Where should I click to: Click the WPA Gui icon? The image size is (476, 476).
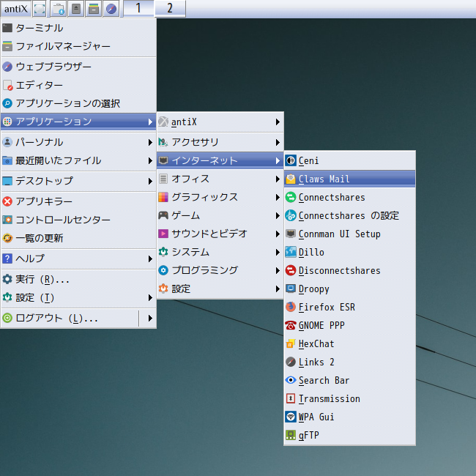[x=291, y=417]
